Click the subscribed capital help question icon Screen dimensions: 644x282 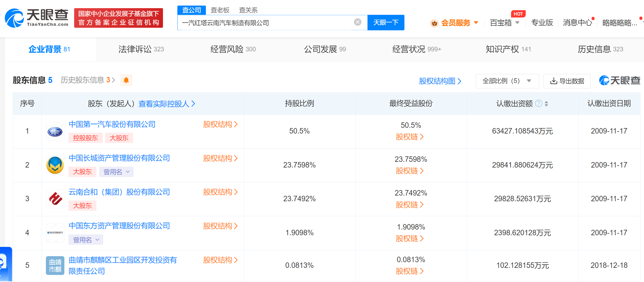click(539, 104)
